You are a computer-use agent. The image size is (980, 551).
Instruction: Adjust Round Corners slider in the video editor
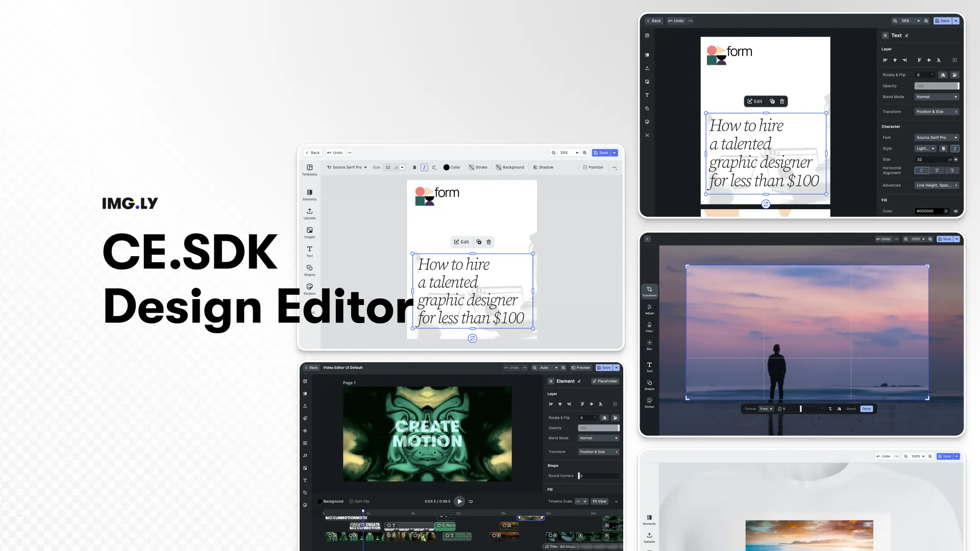598,476
